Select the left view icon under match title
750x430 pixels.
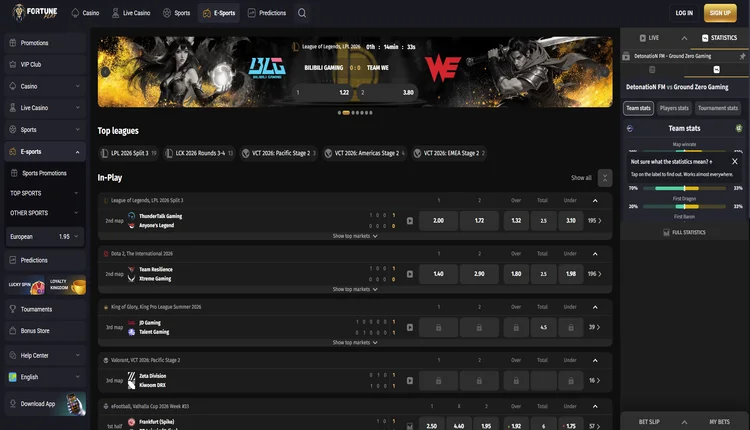652,70
